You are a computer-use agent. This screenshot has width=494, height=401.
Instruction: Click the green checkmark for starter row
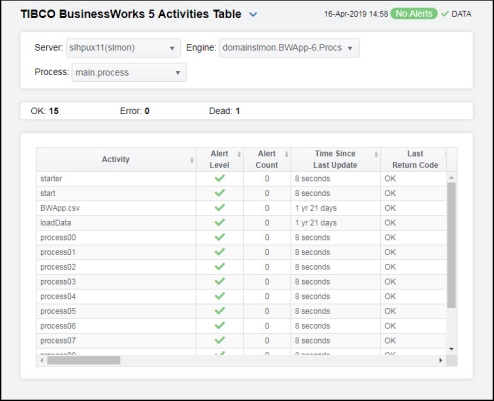pos(220,178)
